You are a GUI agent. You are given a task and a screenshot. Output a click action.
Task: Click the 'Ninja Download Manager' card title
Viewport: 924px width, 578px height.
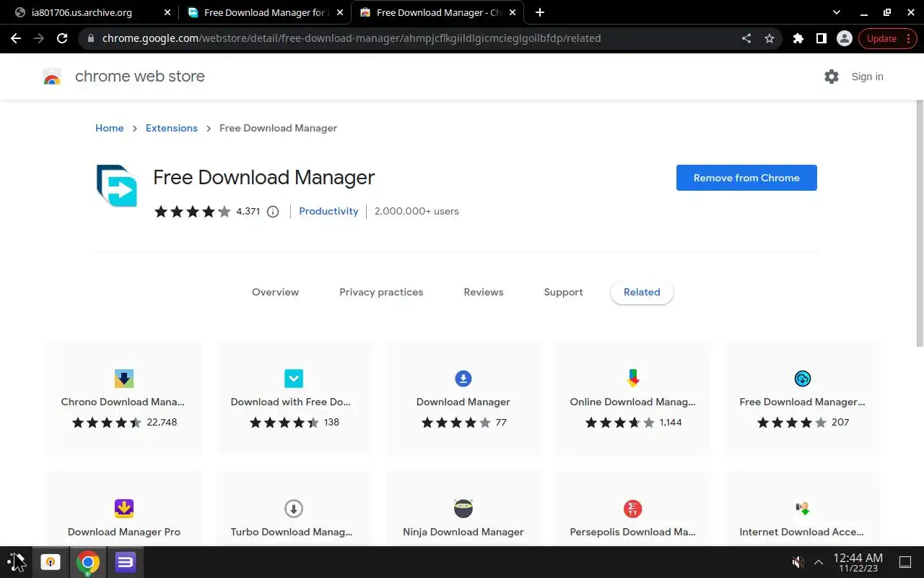click(x=463, y=532)
